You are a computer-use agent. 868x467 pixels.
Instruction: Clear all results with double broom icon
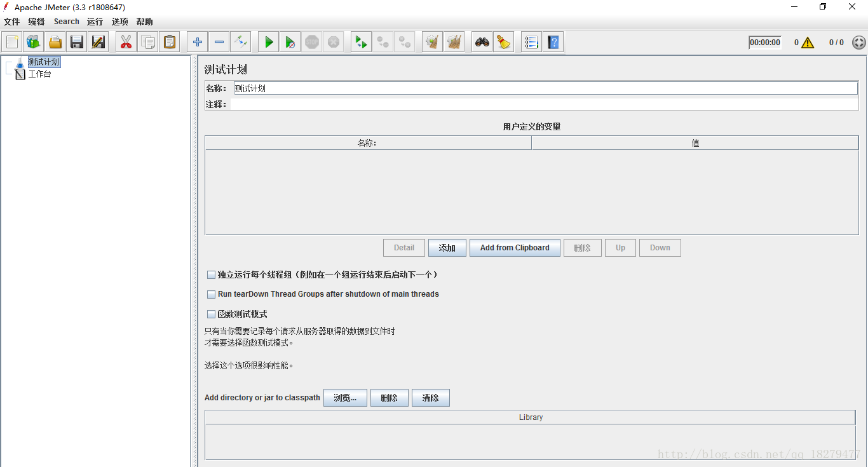(454, 42)
